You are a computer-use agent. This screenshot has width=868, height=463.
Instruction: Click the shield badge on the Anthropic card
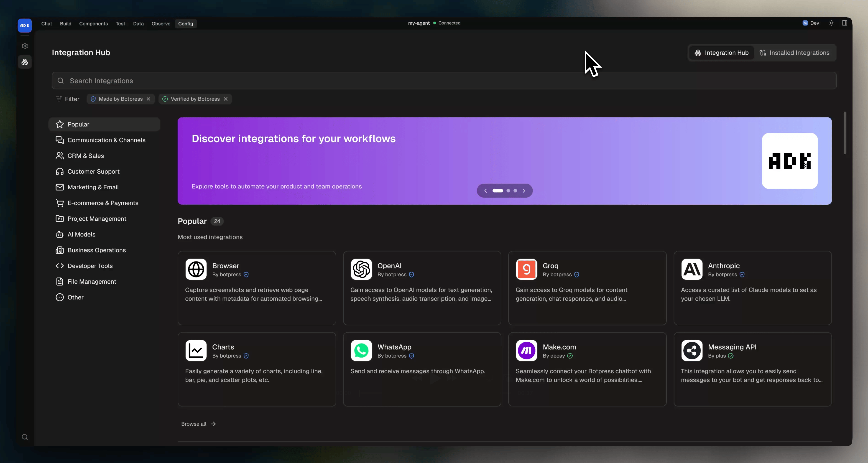coord(742,275)
